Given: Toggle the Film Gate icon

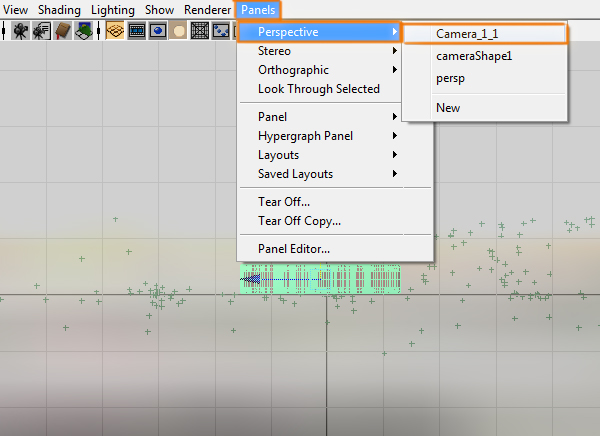Looking at the screenshot, I should pos(137,31).
